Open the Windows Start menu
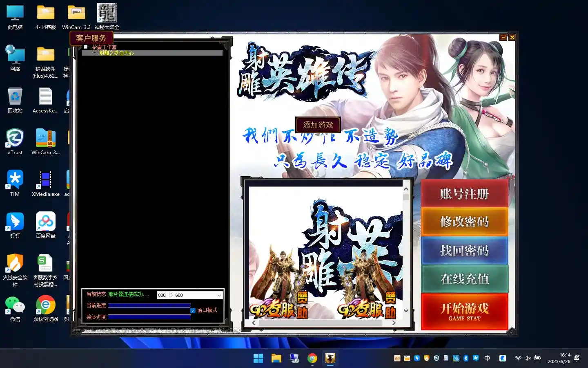588x368 pixels. [258, 359]
